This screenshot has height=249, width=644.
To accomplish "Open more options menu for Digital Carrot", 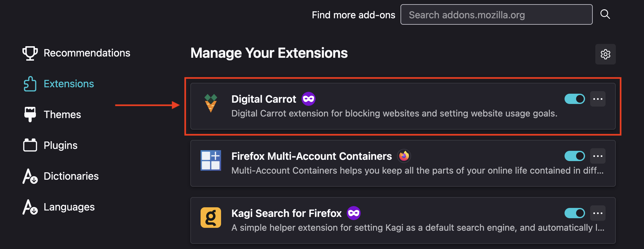I will [x=598, y=99].
